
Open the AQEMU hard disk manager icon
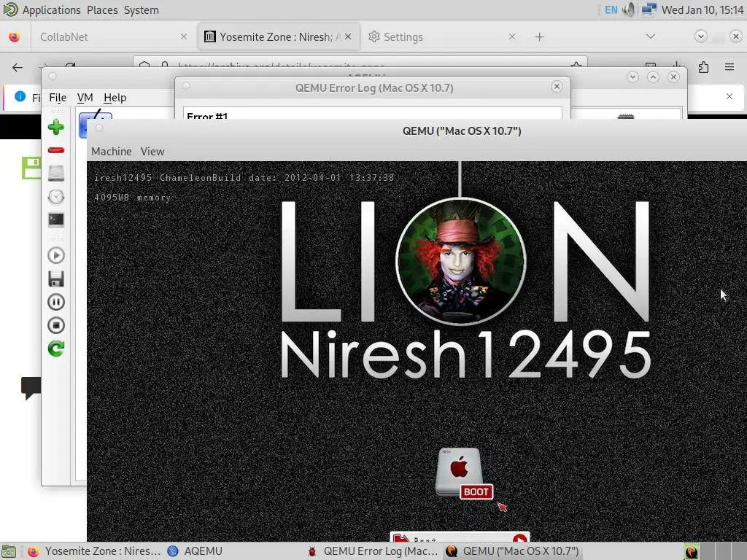(55, 174)
